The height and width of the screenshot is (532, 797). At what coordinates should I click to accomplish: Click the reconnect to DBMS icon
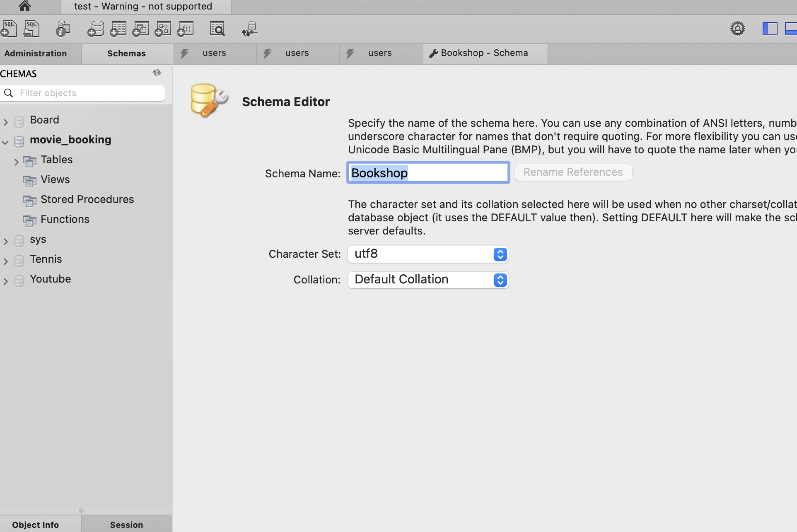tap(250, 29)
